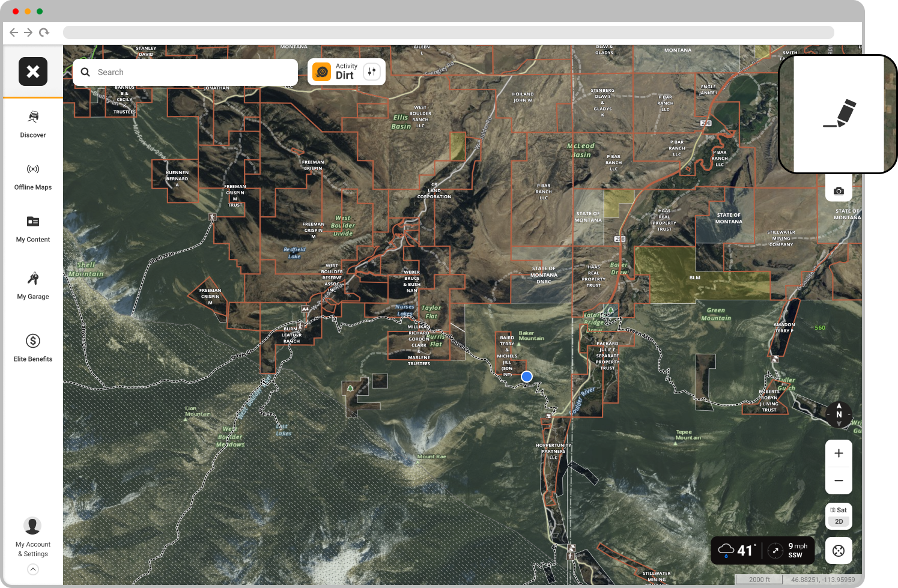The width and height of the screenshot is (898, 588).
Task: Click the Taylor Flat label
Action: tap(431, 312)
